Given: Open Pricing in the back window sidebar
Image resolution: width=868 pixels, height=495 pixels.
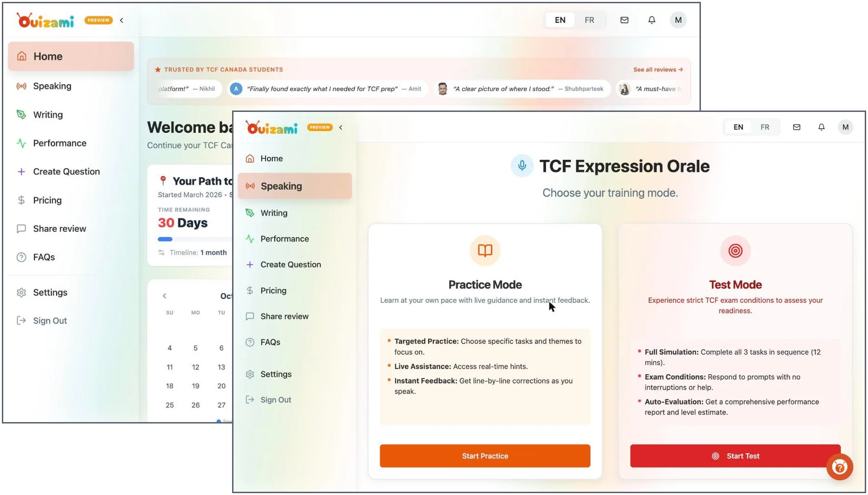Looking at the screenshot, I should pos(71,200).
